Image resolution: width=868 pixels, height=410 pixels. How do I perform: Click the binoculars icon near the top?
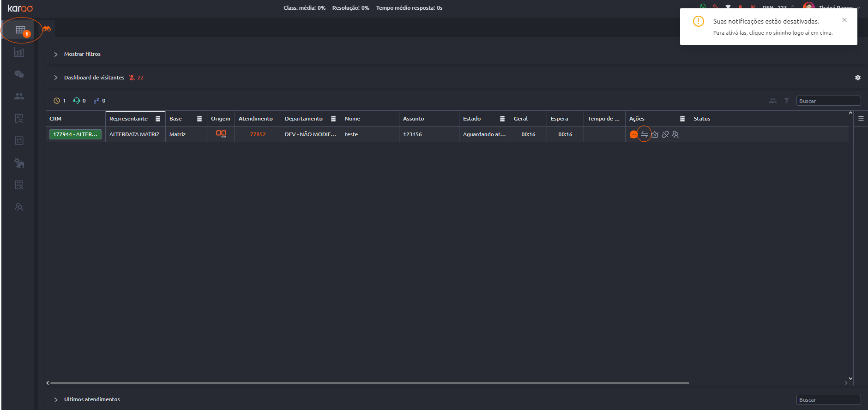[x=47, y=29]
